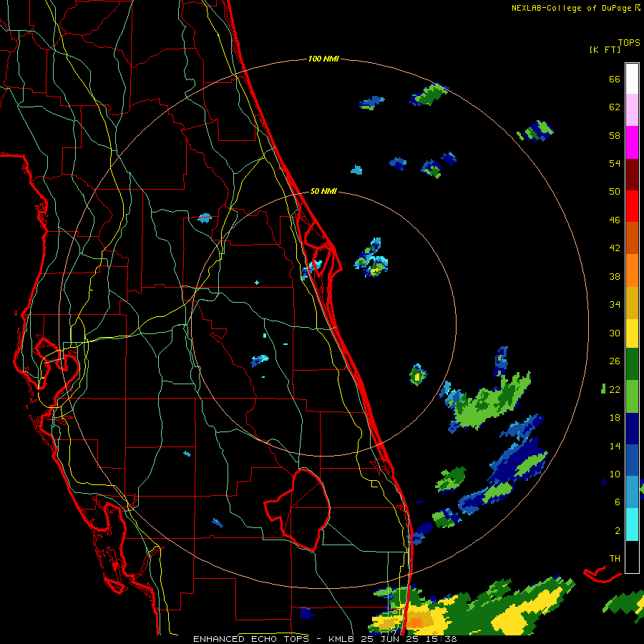Click the legend value 38
The height and width of the screenshot is (644, 644).
click(615, 276)
